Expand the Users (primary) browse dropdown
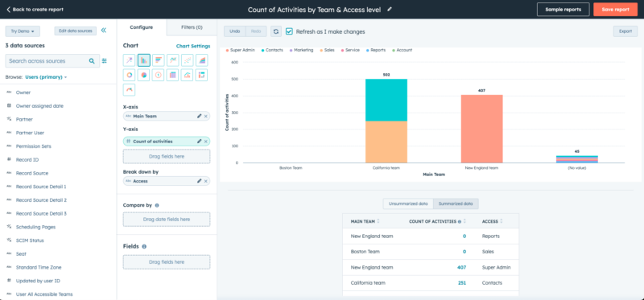The width and height of the screenshot is (644, 300). click(46, 76)
